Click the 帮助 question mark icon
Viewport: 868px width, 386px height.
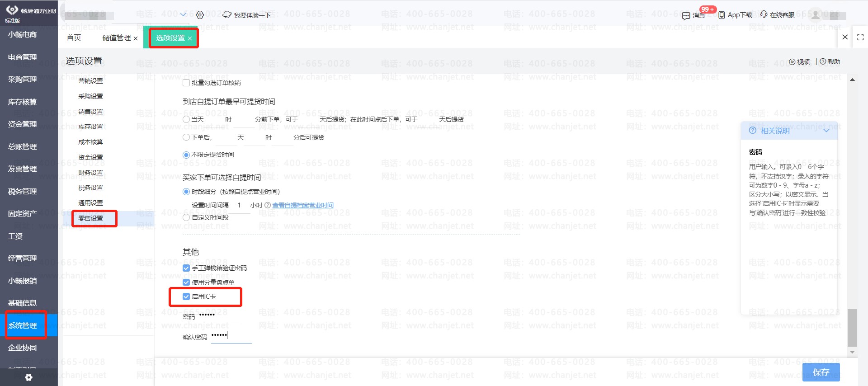tap(823, 61)
